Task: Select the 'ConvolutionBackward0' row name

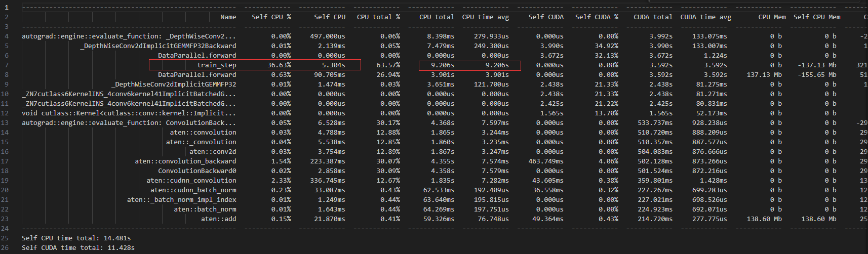Action: pyautogui.click(x=197, y=171)
